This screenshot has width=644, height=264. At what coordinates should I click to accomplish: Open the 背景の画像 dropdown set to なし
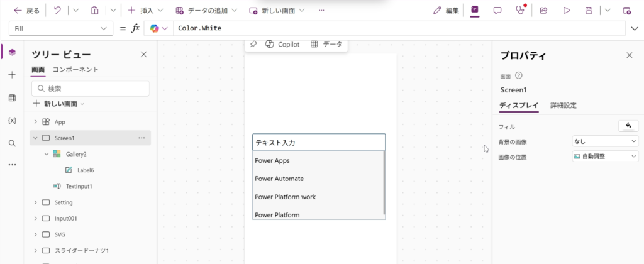pyautogui.click(x=605, y=141)
